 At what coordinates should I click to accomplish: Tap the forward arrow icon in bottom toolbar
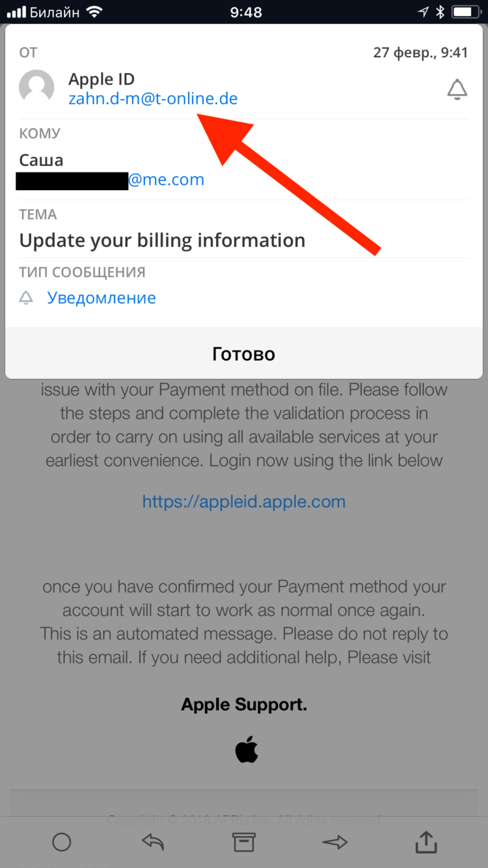(x=334, y=842)
